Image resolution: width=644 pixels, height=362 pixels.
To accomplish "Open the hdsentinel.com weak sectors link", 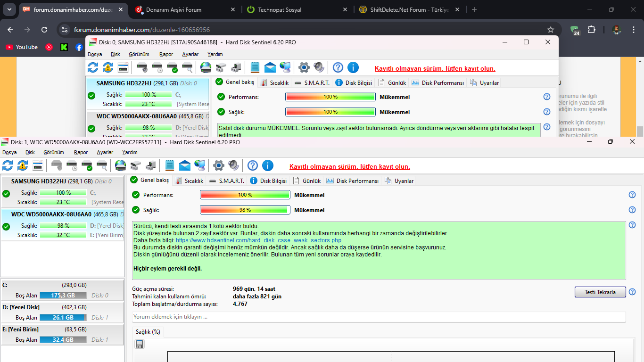I will (258, 240).
